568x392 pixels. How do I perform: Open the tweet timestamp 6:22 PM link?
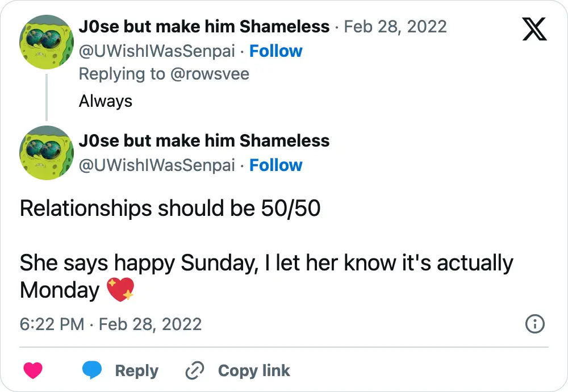51,324
